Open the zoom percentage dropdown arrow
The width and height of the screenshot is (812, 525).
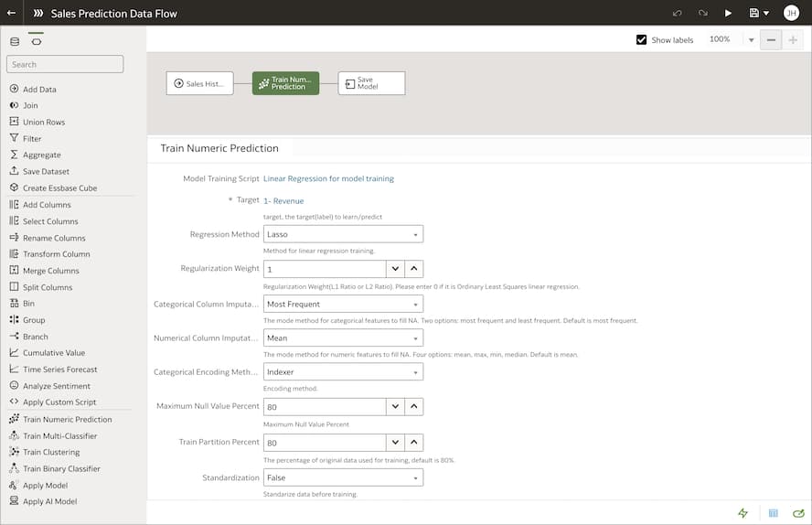(x=751, y=40)
